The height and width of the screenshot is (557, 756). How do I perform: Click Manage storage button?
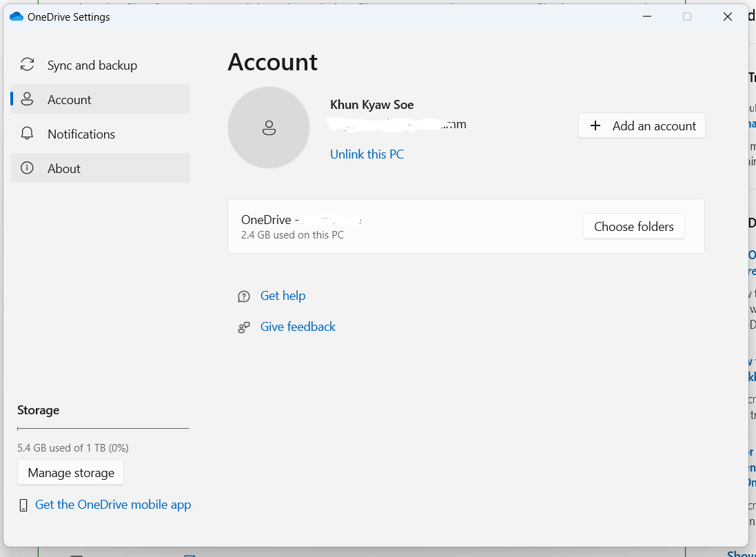click(x=71, y=473)
